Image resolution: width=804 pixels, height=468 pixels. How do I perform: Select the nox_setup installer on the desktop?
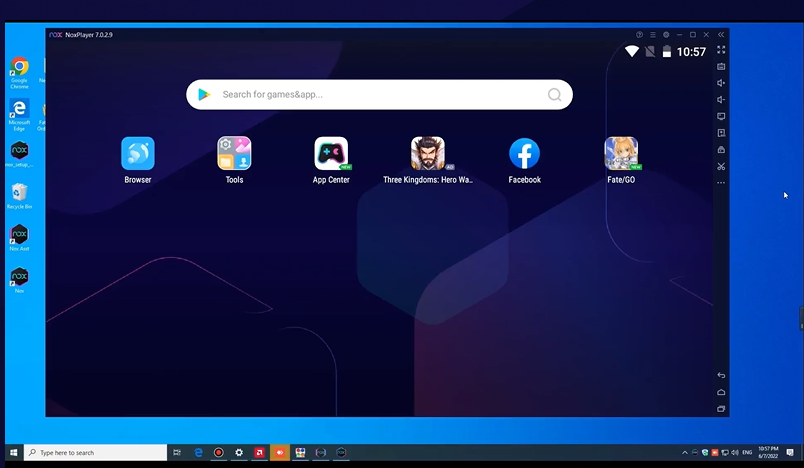pyautogui.click(x=19, y=154)
